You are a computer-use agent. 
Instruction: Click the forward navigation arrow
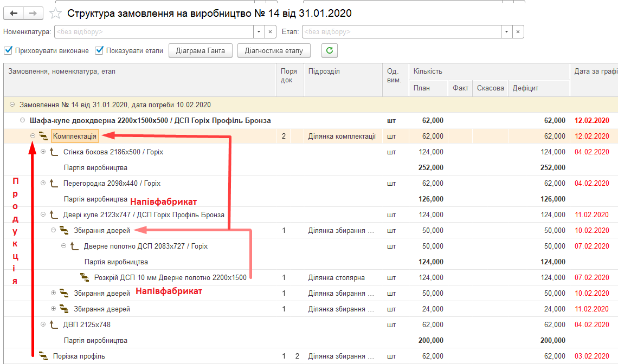34,13
